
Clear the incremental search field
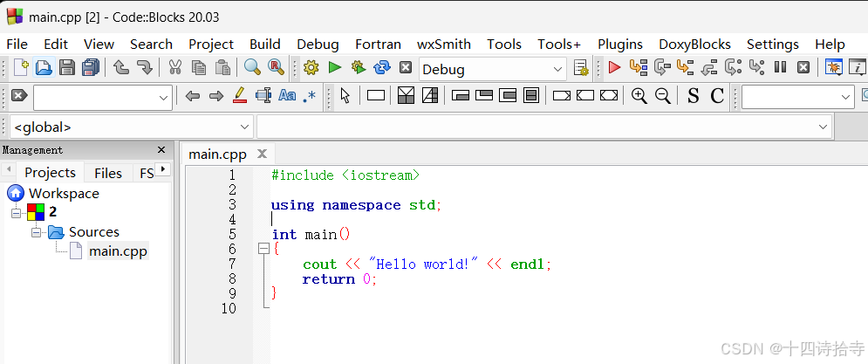tap(19, 96)
